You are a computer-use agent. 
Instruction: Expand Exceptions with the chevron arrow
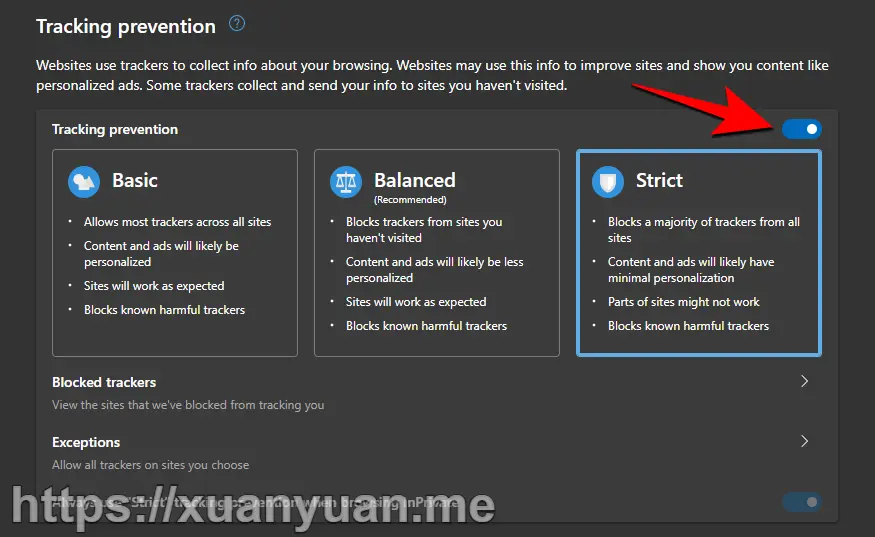804,441
